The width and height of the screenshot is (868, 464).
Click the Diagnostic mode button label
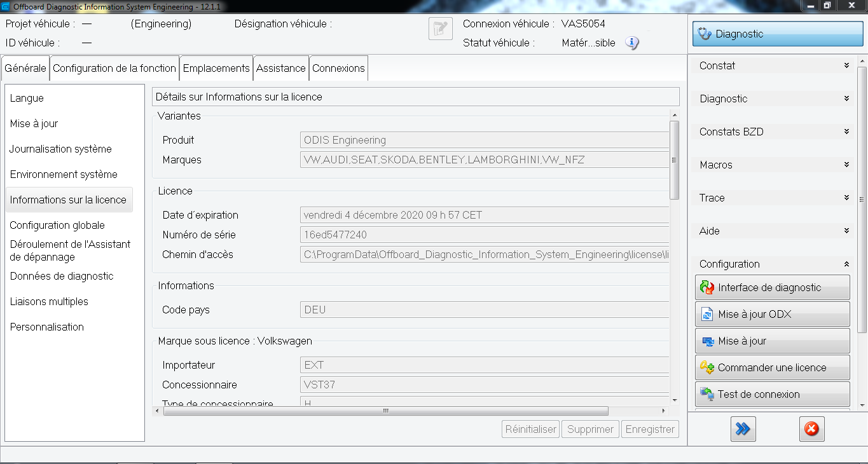(740, 34)
